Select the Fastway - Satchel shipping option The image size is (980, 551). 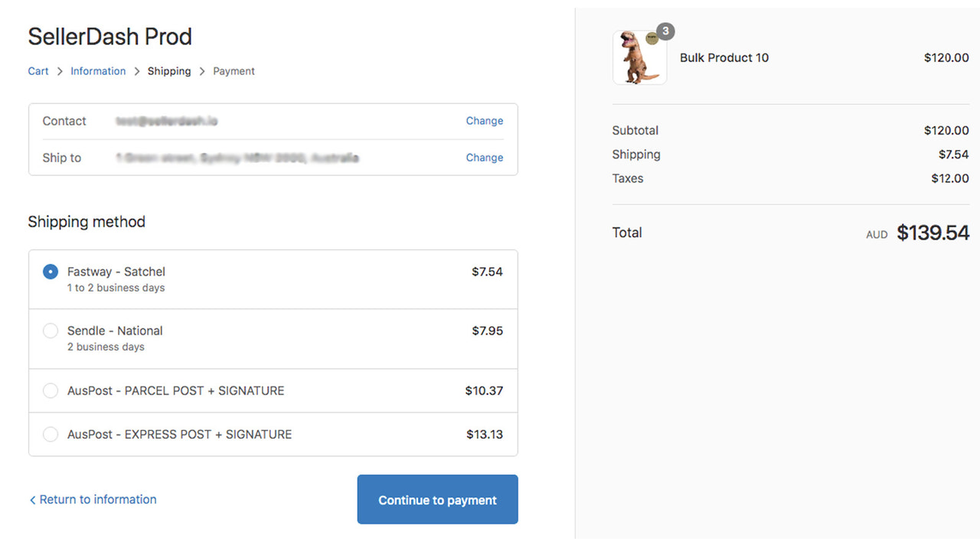click(50, 272)
